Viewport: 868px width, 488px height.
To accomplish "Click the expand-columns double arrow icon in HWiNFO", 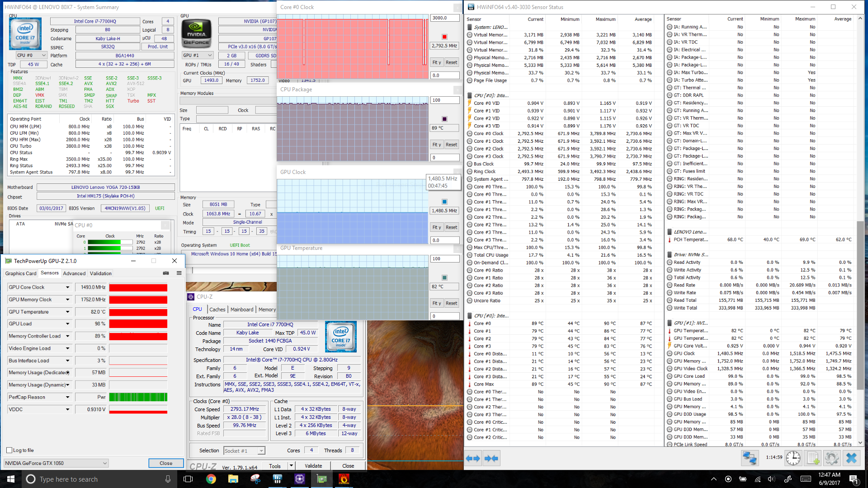I will [473, 458].
